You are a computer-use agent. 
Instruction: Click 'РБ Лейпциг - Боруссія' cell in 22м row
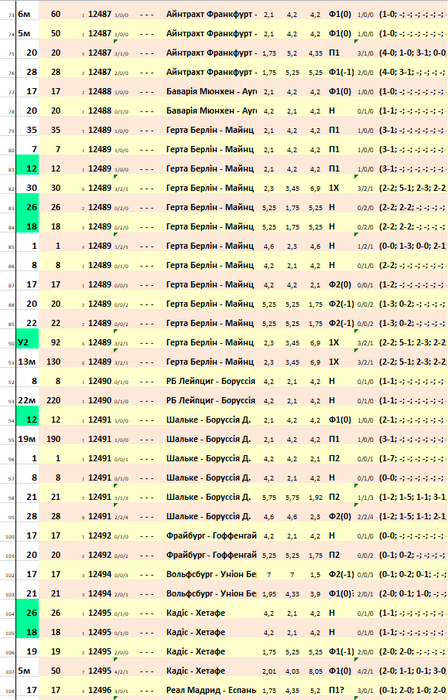(x=211, y=401)
